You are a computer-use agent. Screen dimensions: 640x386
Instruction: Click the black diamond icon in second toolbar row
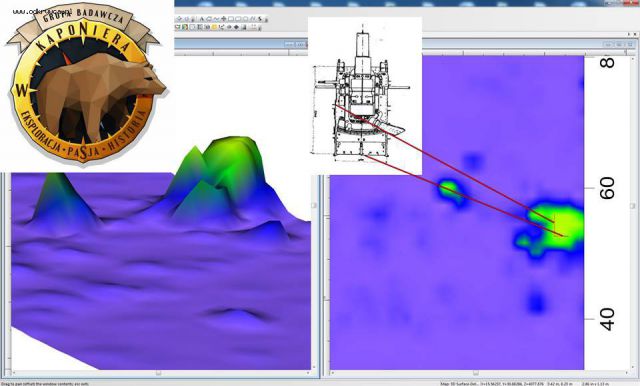(x=236, y=27)
